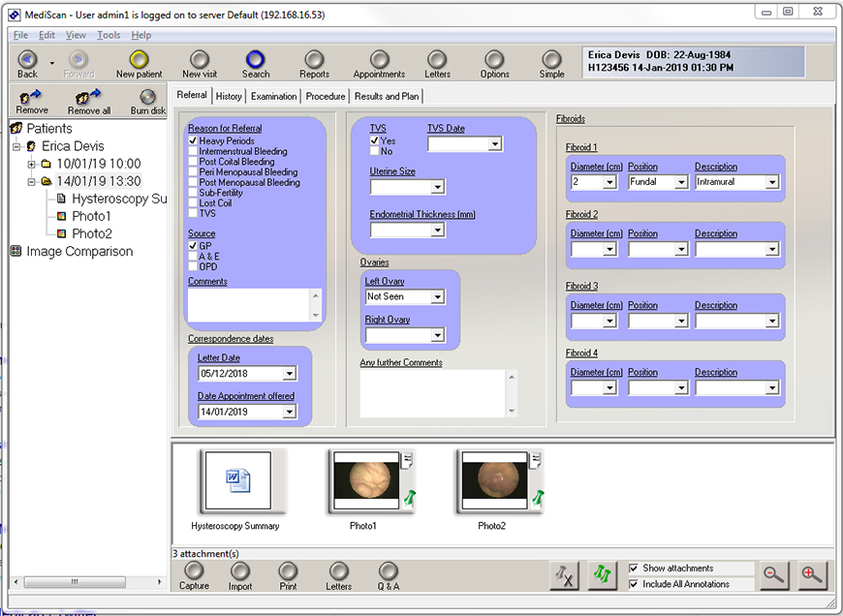Viewport: 843px width, 616px height.
Task: Open the Help menu
Action: click(141, 35)
